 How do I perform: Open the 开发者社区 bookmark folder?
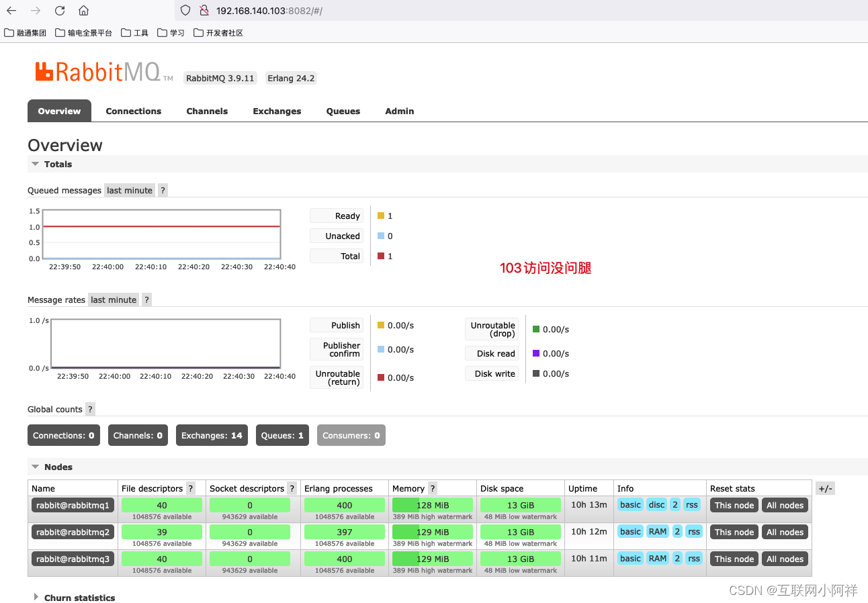(218, 33)
